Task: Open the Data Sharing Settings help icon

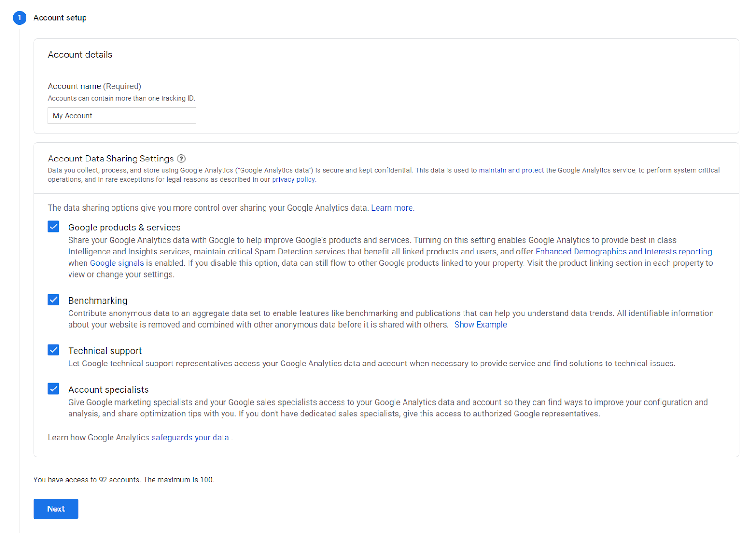Action: [x=181, y=159]
